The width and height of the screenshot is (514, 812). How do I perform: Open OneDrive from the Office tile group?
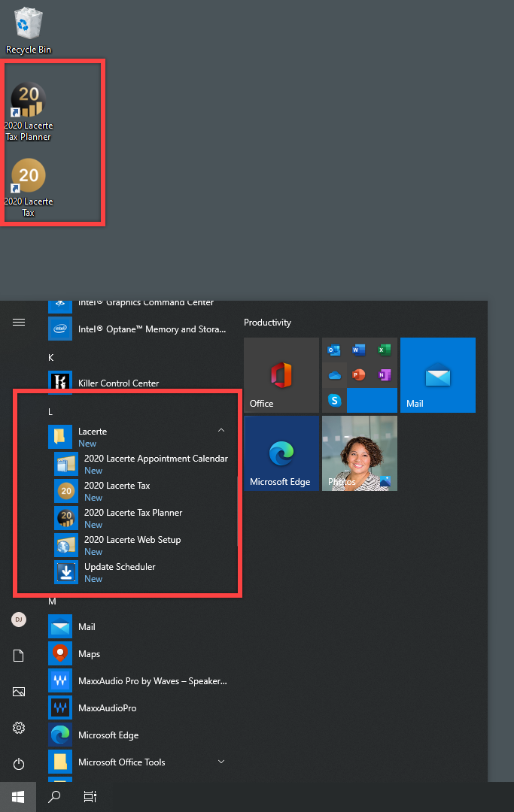tap(334, 375)
